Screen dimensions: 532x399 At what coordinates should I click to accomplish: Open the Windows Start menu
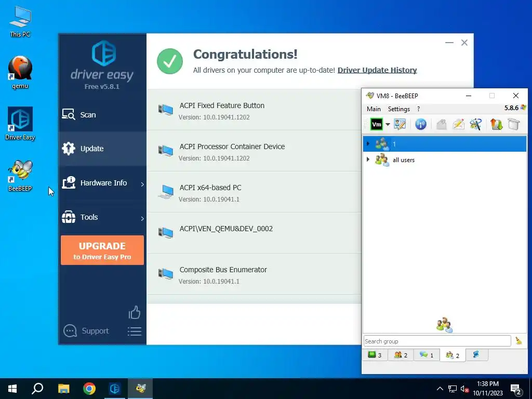pyautogui.click(x=12, y=389)
